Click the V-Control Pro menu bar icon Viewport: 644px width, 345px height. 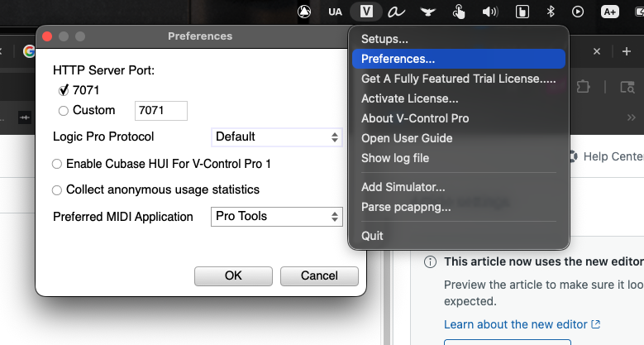tap(366, 12)
